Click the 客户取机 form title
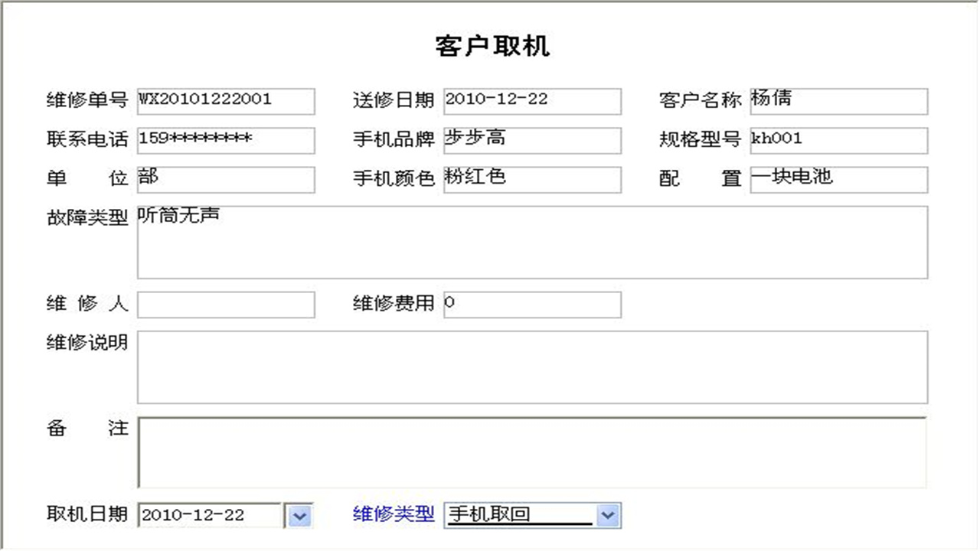 click(x=493, y=46)
